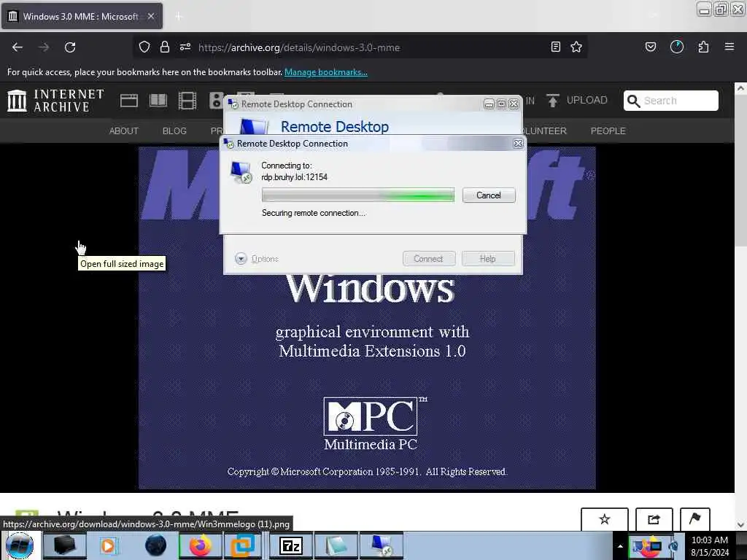
Task: Go to Internet Archive home logo
Action: [x=55, y=101]
